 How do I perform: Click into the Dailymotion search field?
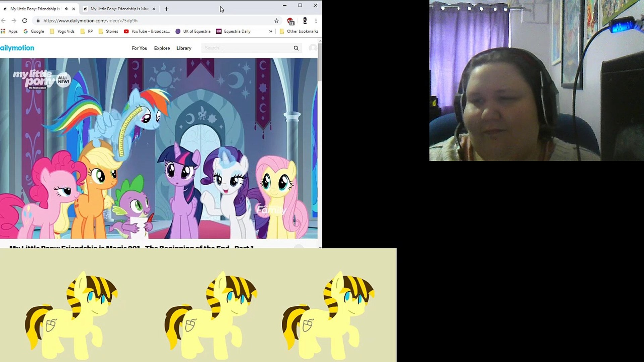coord(247,48)
